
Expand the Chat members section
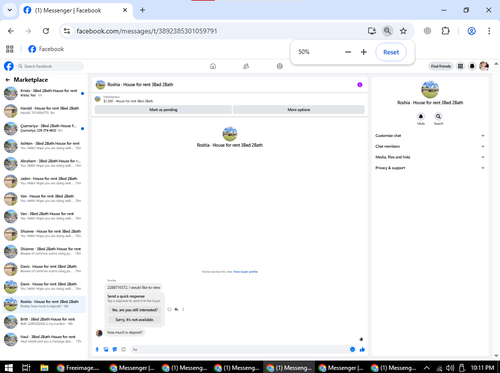pos(430,146)
